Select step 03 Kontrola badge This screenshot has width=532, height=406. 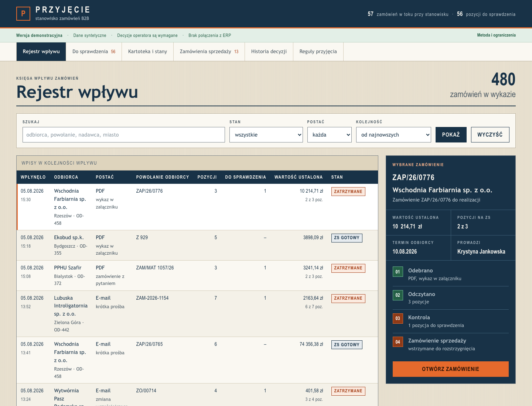[x=398, y=318]
